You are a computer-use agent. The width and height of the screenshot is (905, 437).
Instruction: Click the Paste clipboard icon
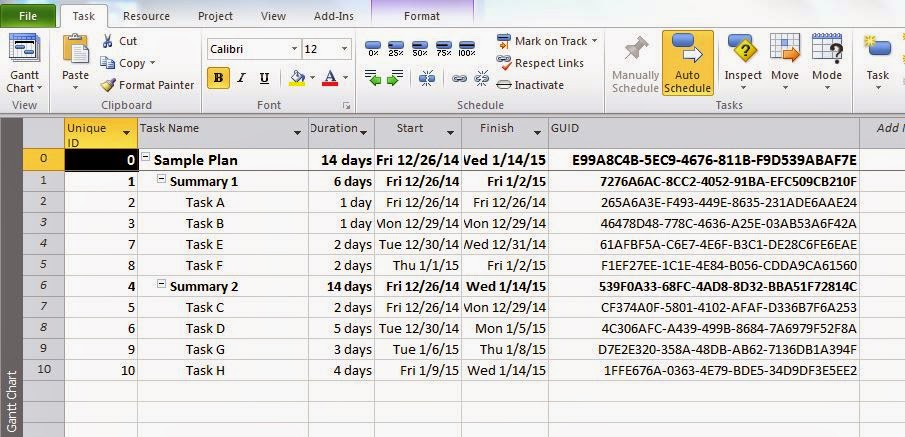(76, 50)
